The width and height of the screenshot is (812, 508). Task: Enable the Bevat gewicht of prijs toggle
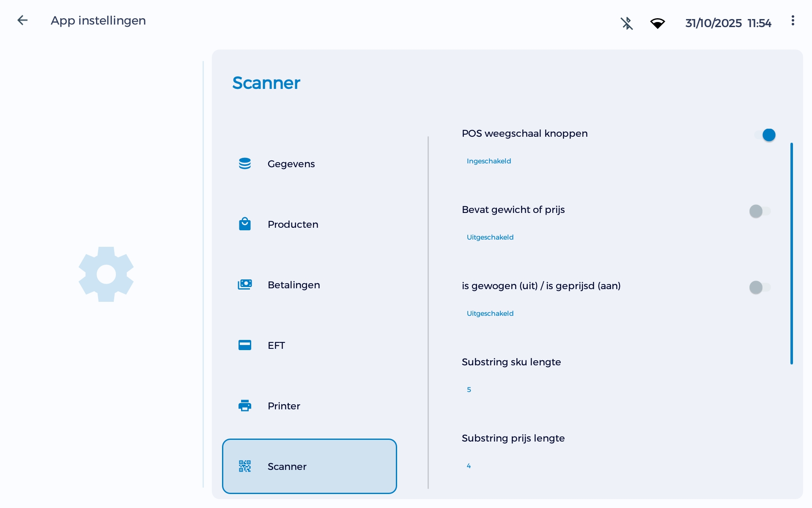click(760, 211)
